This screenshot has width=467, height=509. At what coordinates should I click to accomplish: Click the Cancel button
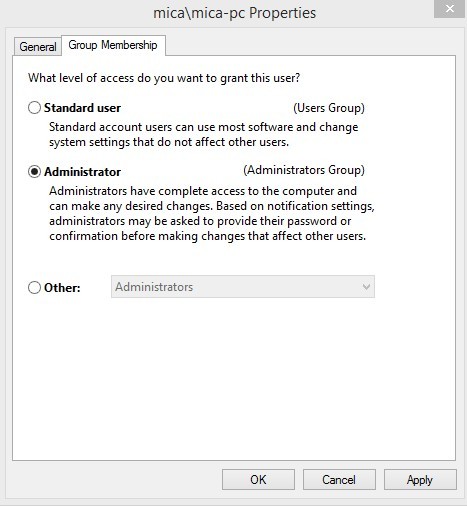click(339, 480)
